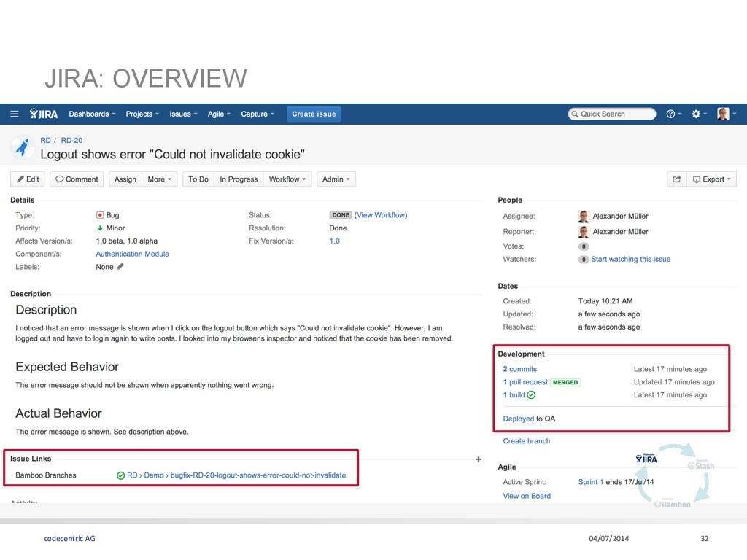The height and width of the screenshot is (560, 747).
Task: Click the RD project rocket avatar
Action: [x=22, y=147]
